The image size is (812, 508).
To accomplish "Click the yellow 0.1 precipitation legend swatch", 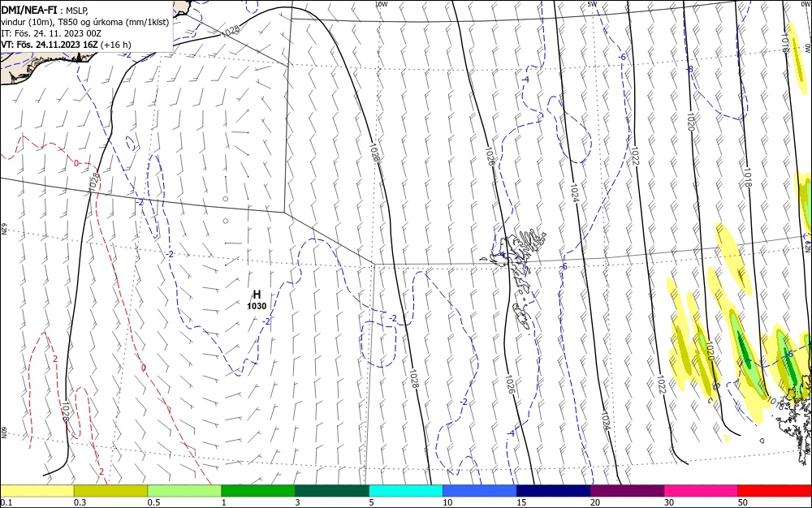I will 37,491.
